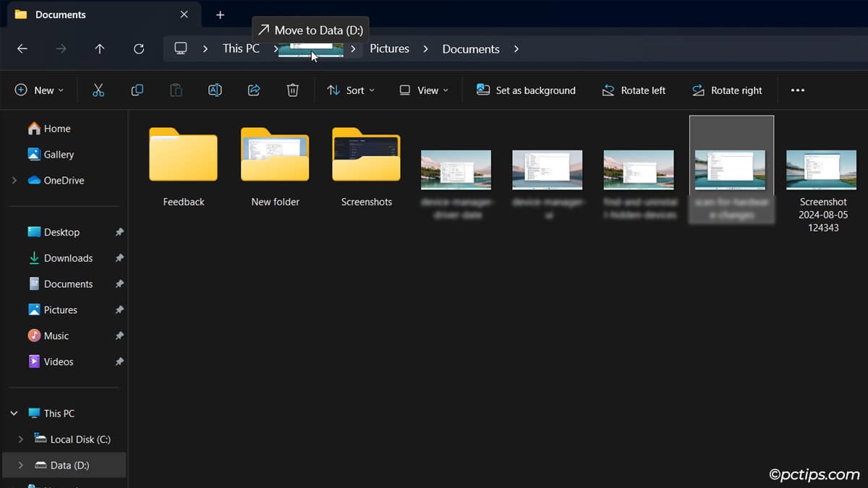Delete the selected screenshot

(x=292, y=90)
